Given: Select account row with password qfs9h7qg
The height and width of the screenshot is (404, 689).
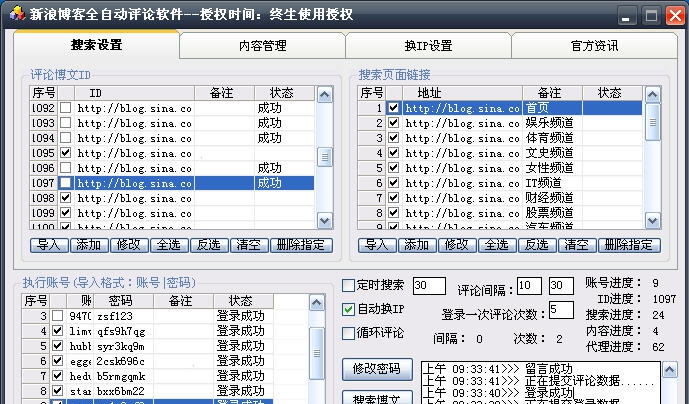Looking at the screenshot, I should 148,331.
